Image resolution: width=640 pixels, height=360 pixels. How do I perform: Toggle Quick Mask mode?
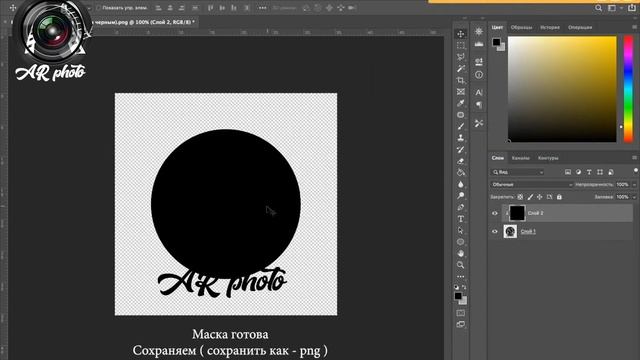point(461,313)
